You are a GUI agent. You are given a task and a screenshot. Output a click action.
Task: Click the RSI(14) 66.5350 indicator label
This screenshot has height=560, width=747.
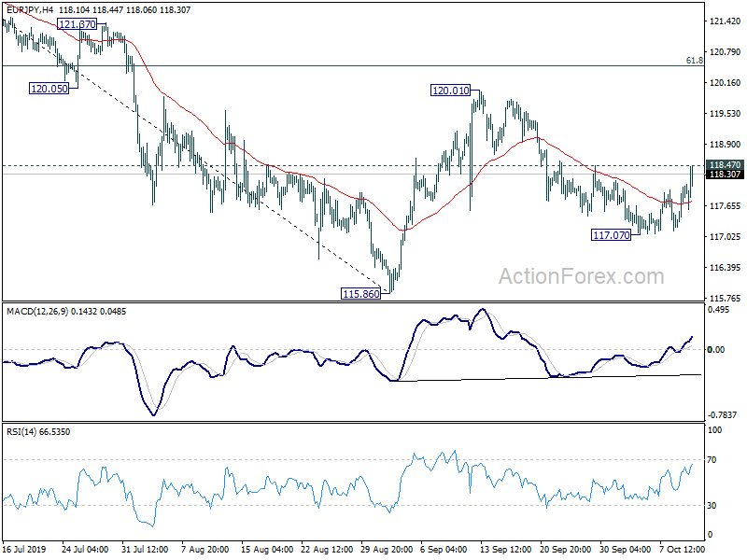point(38,432)
